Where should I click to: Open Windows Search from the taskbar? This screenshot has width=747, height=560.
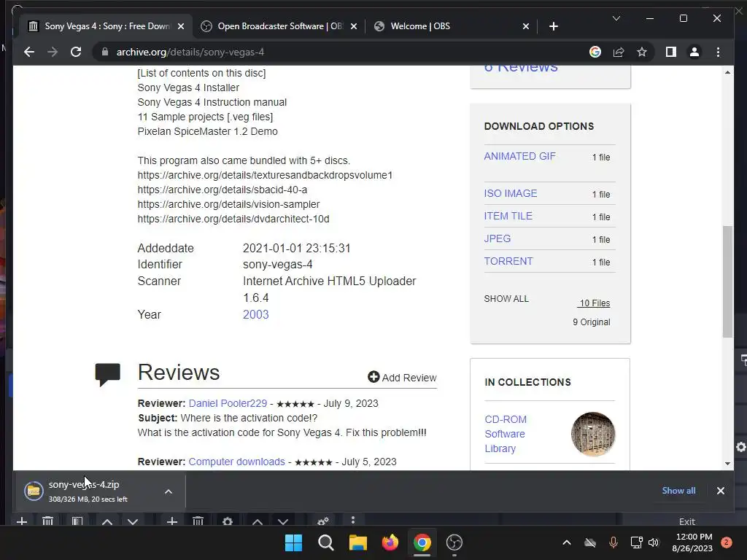pyautogui.click(x=326, y=542)
